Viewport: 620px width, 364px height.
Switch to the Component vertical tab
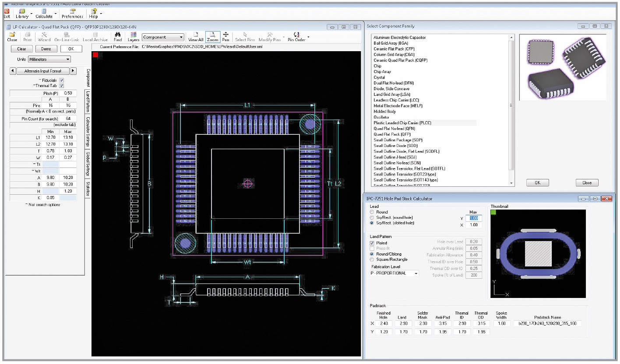(88, 77)
